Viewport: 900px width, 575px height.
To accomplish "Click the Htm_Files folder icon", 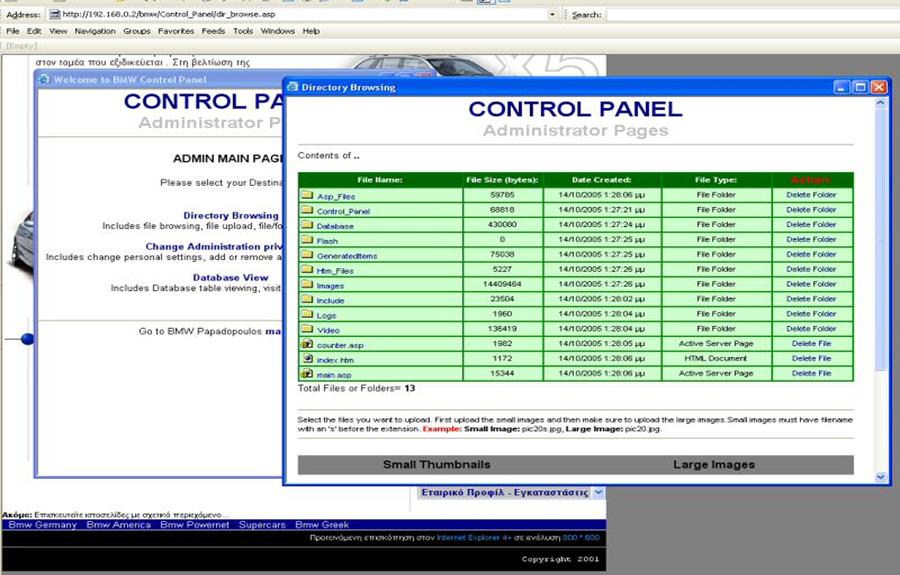I will pyautogui.click(x=307, y=270).
